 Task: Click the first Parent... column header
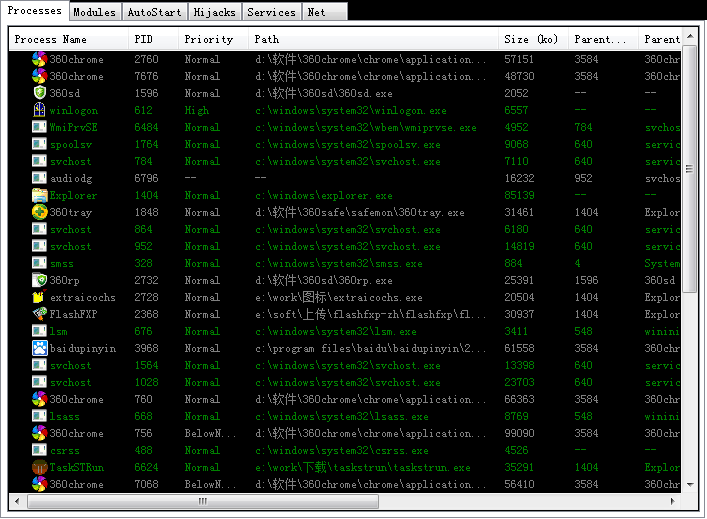(x=603, y=39)
